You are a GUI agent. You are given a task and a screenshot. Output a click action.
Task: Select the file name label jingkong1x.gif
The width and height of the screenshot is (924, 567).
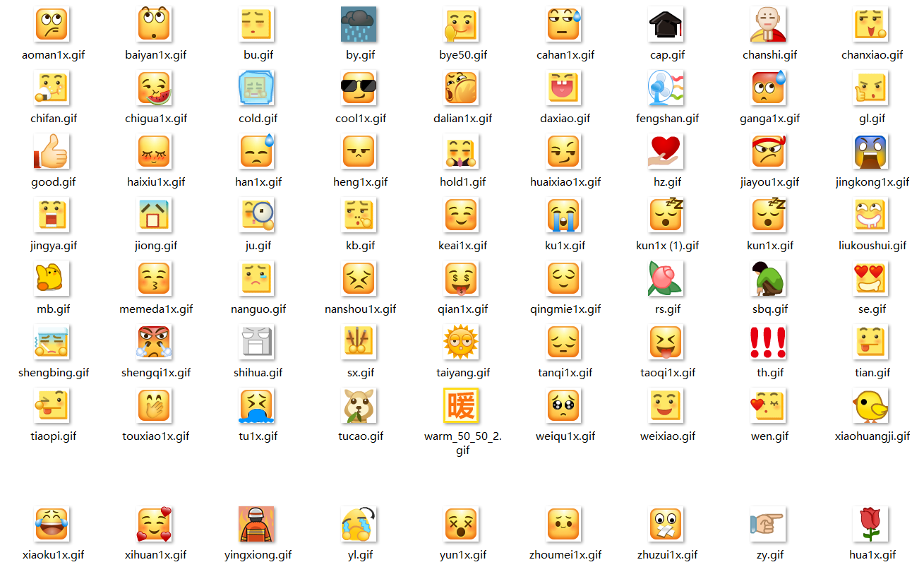(x=872, y=182)
